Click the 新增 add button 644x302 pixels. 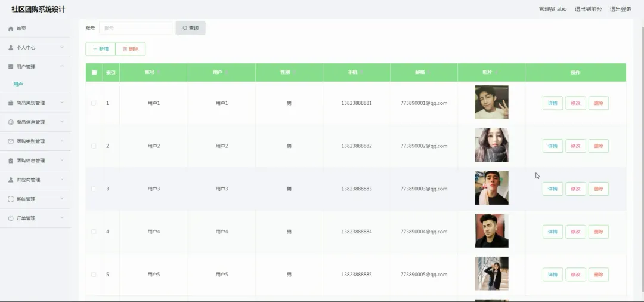coord(101,49)
